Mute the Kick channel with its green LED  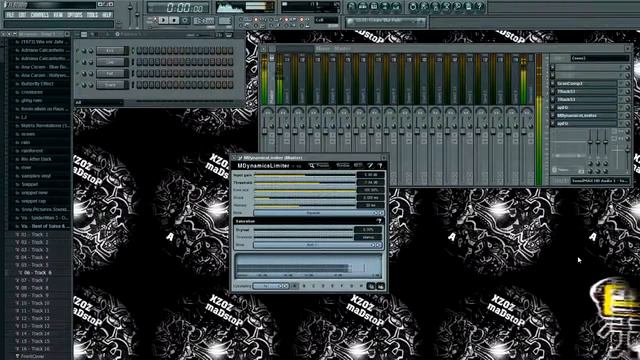coord(78,51)
